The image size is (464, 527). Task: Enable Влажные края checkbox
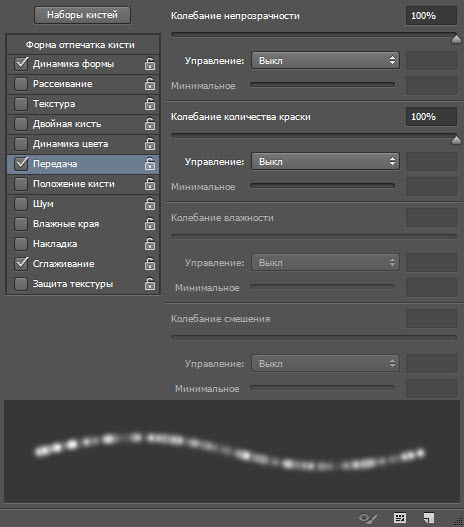(x=21, y=224)
